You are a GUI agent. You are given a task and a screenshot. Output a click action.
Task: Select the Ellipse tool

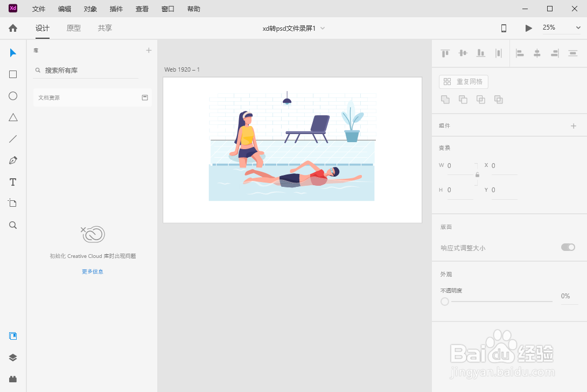[12, 96]
